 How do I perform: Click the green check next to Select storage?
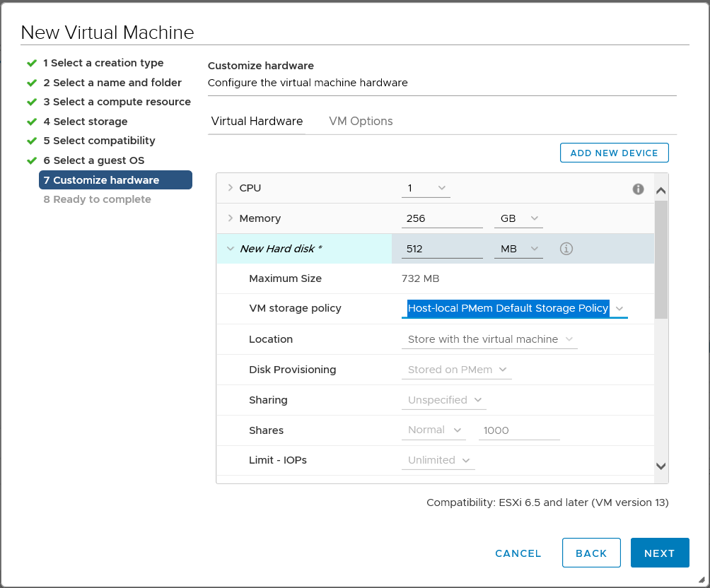point(32,122)
